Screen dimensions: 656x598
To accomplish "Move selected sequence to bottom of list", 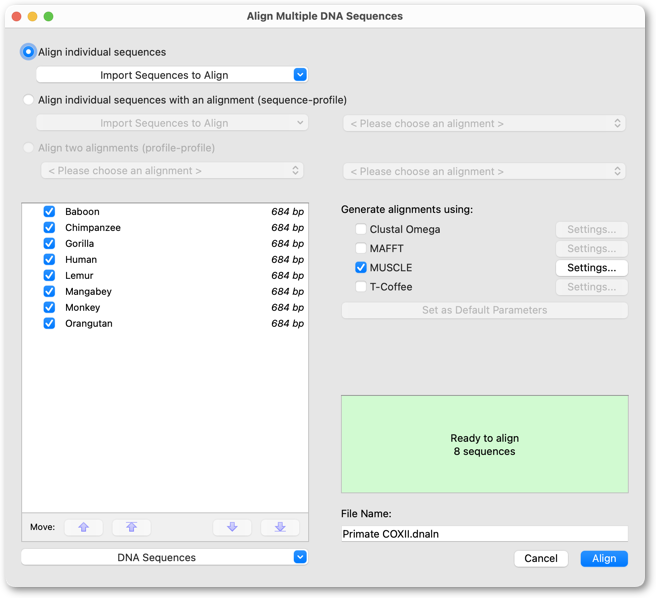I will click(x=280, y=527).
